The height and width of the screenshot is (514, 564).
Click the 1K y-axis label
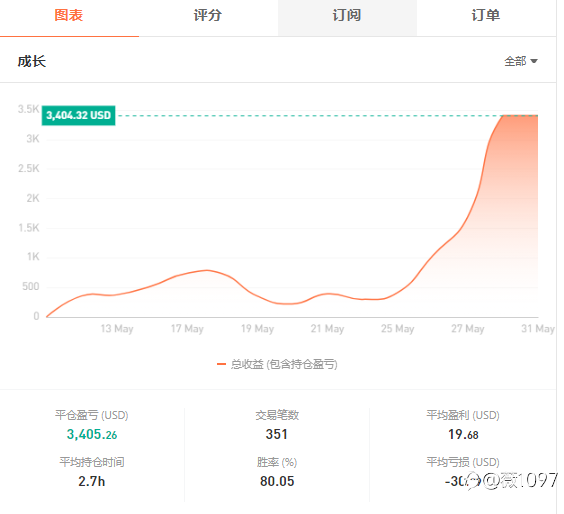33,256
